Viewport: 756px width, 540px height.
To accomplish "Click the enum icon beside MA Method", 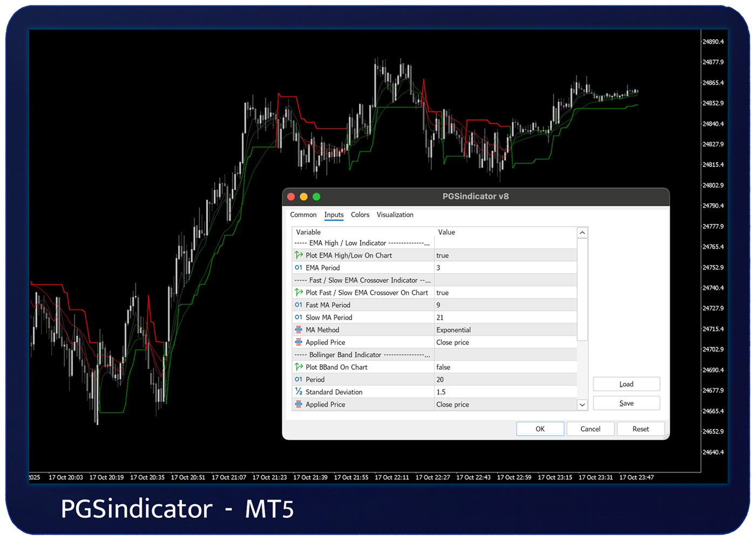I will pyautogui.click(x=299, y=329).
